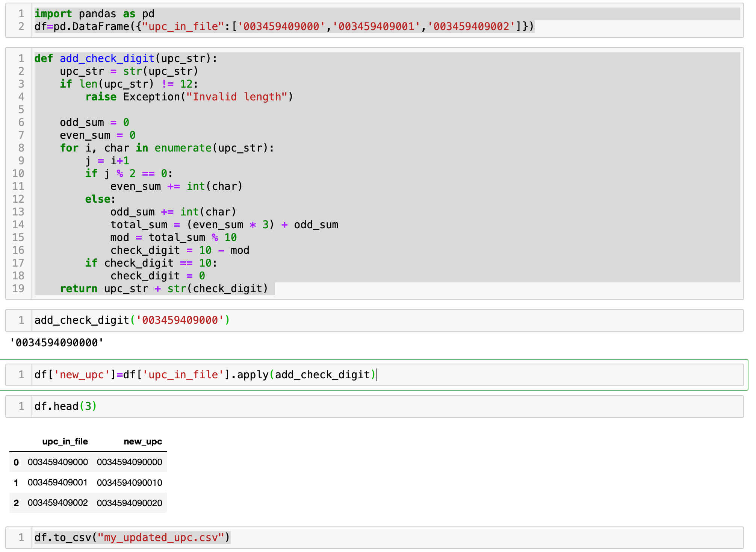
Task: Click the output string '0034594090000'
Action: coord(56,343)
